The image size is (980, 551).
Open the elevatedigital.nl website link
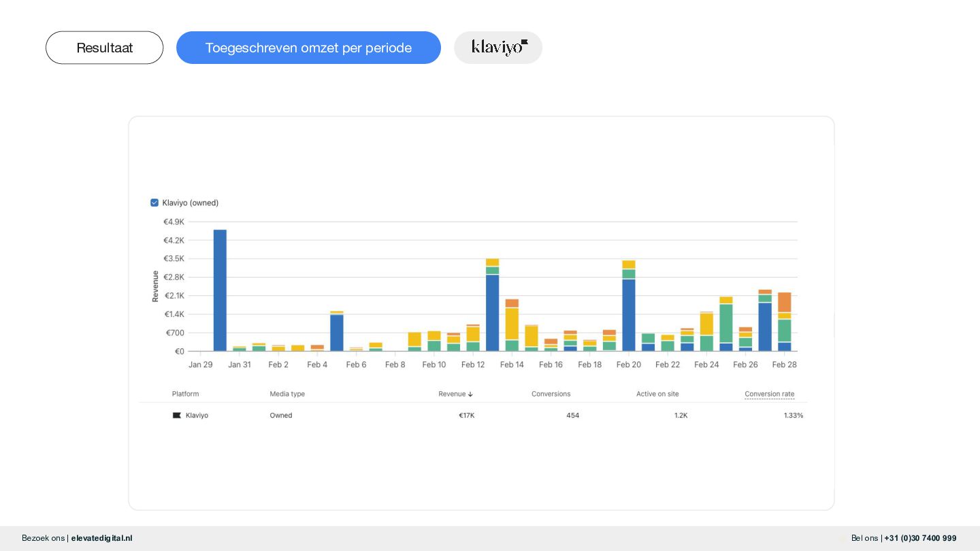(101, 538)
